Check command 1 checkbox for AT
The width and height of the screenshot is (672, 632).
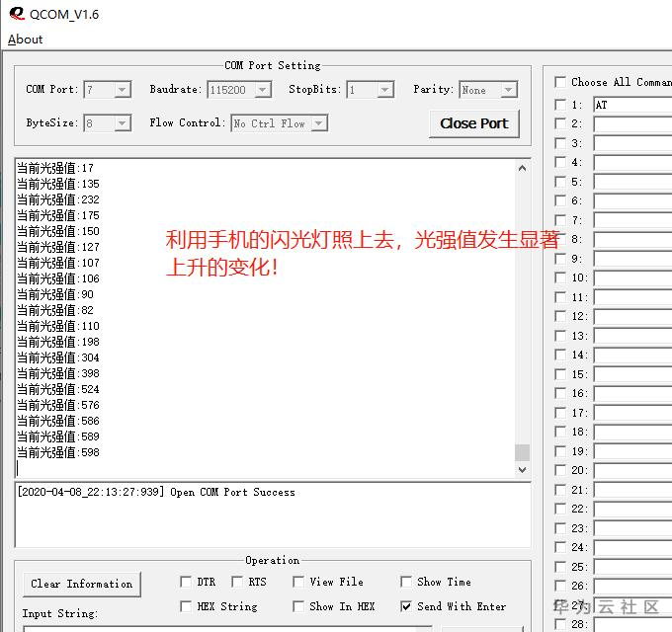pos(560,105)
